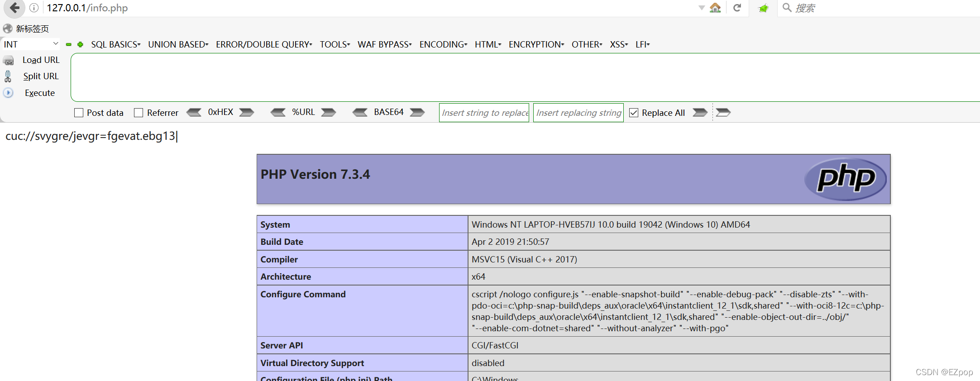Click the green plus icon in HackBar
980x381 pixels.
tap(80, 44)
